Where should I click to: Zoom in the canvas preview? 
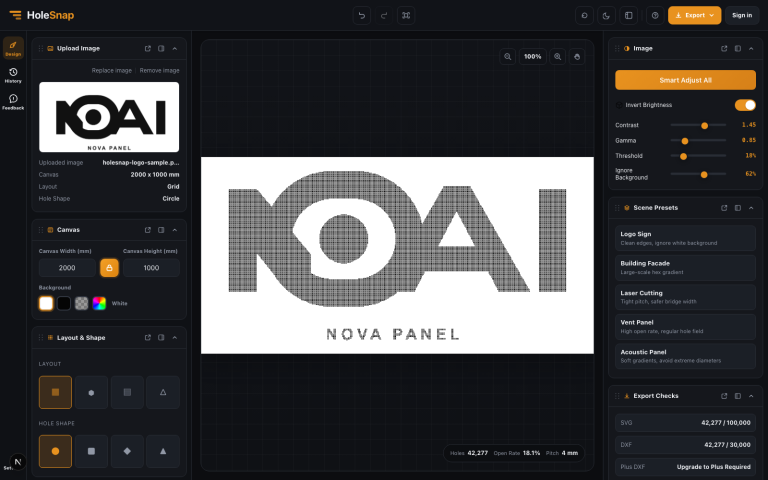[x=557, y=56]
